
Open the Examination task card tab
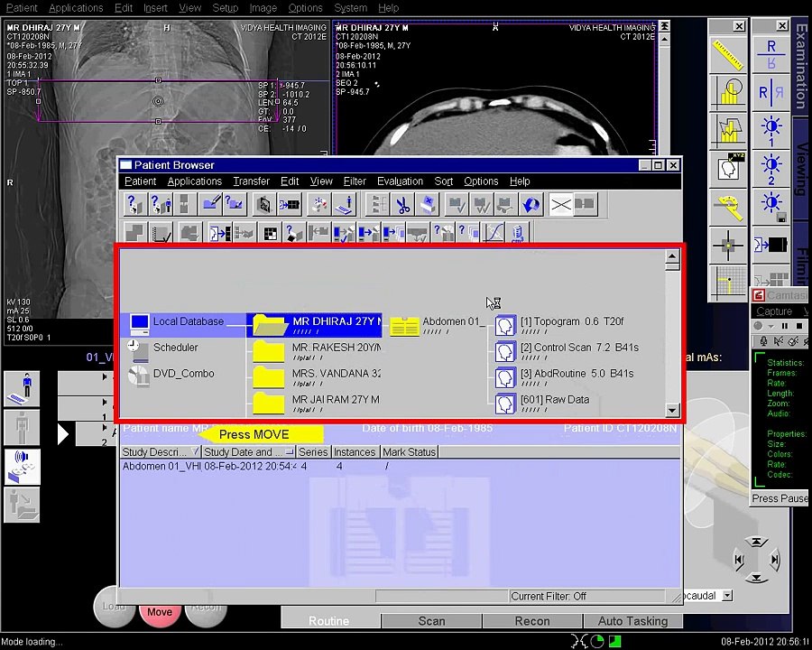(x=802, y=65)
